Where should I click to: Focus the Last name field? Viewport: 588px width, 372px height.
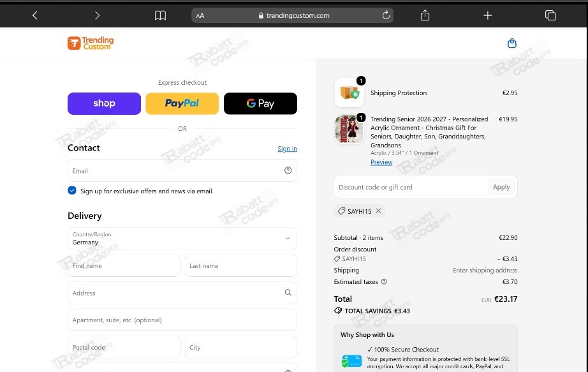tap(241, 266)
